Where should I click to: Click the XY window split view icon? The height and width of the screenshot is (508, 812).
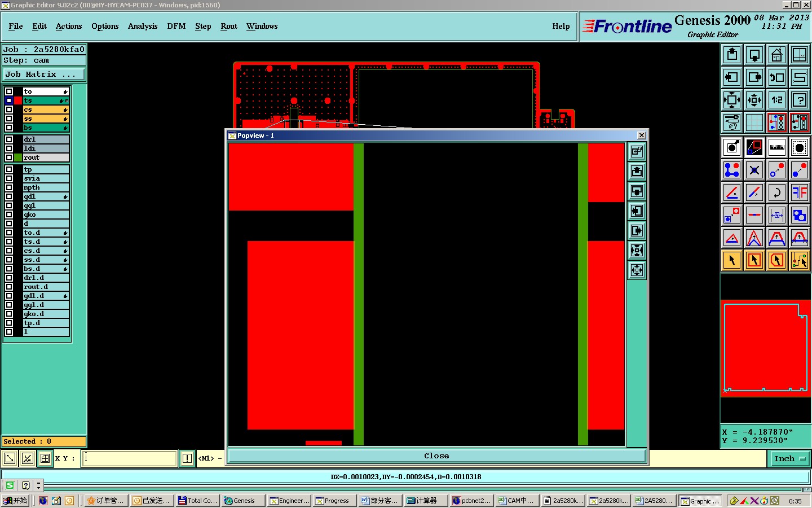click(x=800, y=55)
